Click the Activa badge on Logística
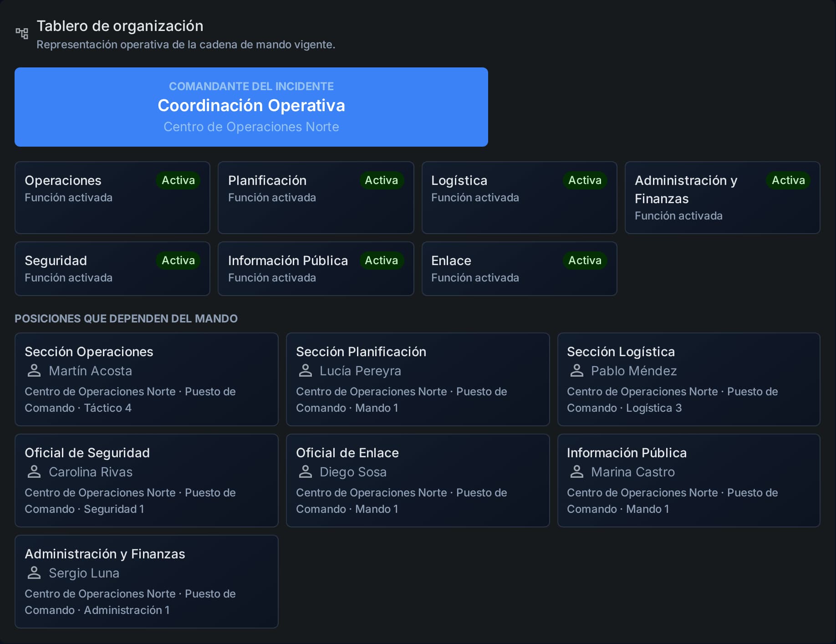 point(585,180)
